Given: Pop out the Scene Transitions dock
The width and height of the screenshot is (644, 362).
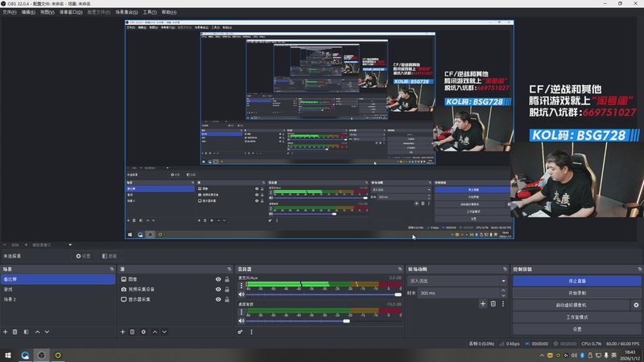Looking at the screenshot, I should pyautogui.click(x=505, y=269).
